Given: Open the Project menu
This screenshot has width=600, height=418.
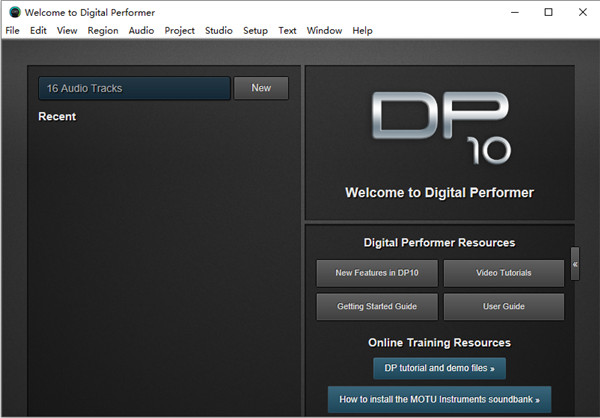Looking at the screenshot, I should pyautogui.click(x=179, y=31).
